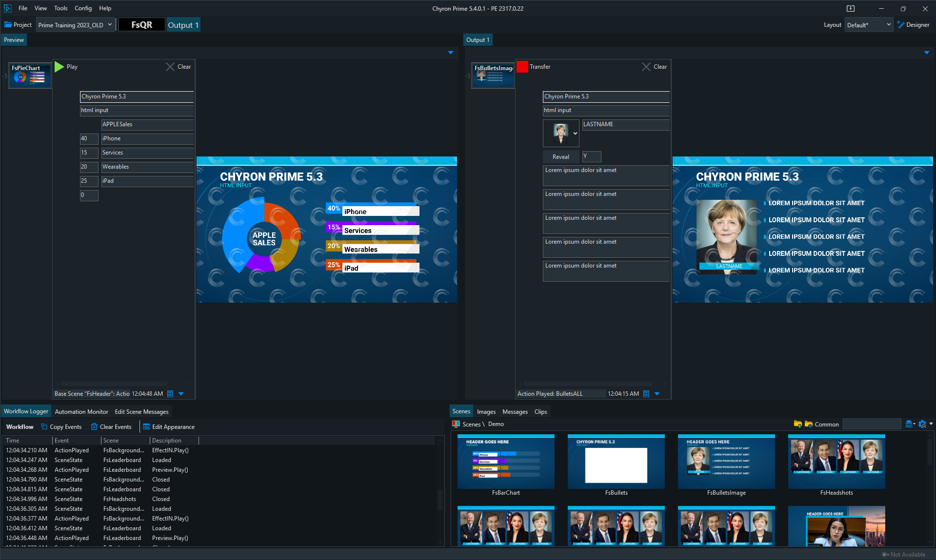Click the Reveal value field showing Y
Viewport: 936px width, 560px height.
point(592,156)
